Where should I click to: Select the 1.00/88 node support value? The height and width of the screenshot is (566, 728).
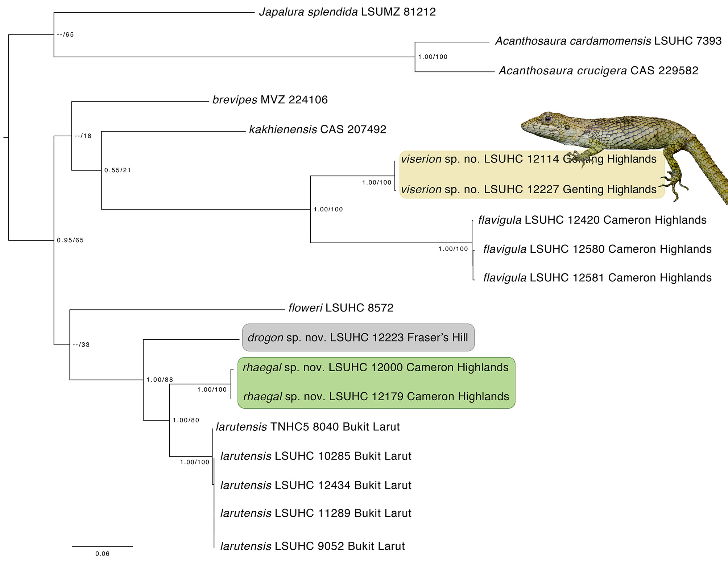160,380
